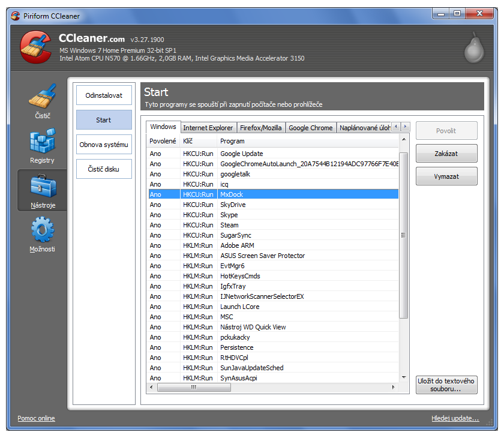Select Nástroj WD Quick View row
This screenshot has width=504, height=438.
coord(273,327)
